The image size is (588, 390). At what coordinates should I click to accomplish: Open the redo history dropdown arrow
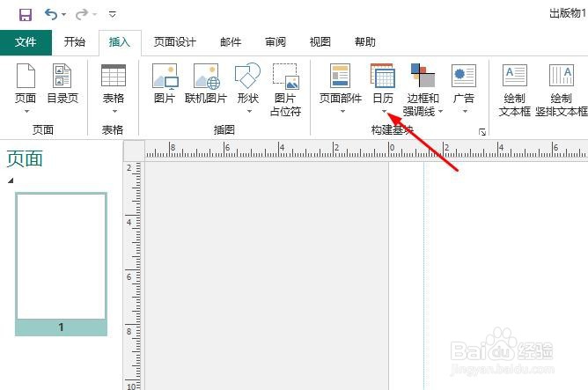[x=95, y=15]
